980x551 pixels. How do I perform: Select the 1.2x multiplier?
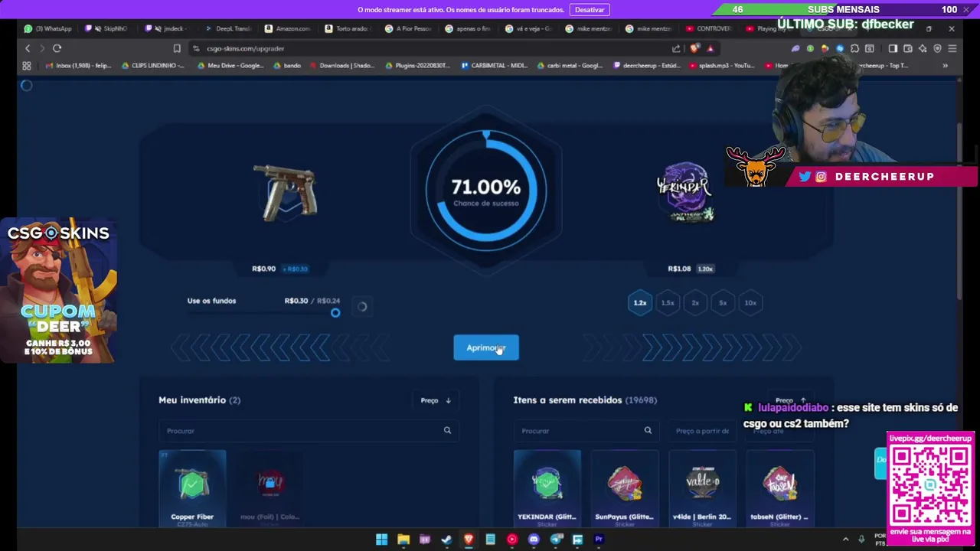click(x=640, y=302)
